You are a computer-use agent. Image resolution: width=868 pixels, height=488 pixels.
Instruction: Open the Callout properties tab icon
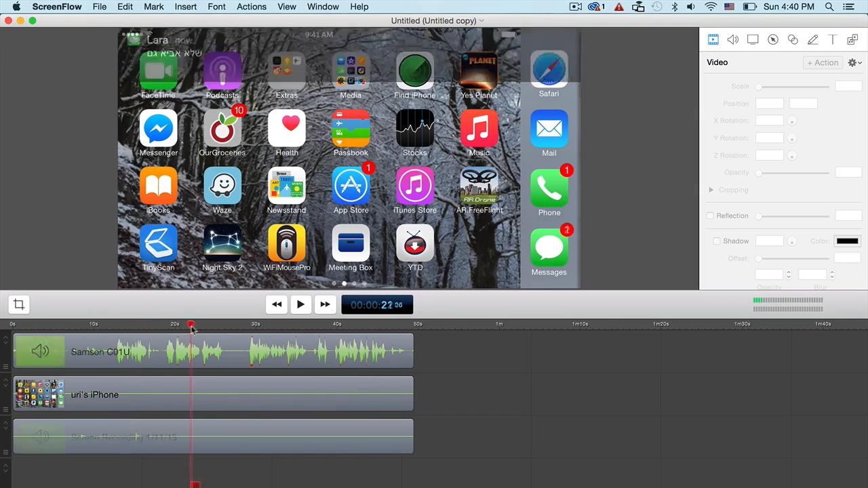pyautogui.click(x=772, y=40)
